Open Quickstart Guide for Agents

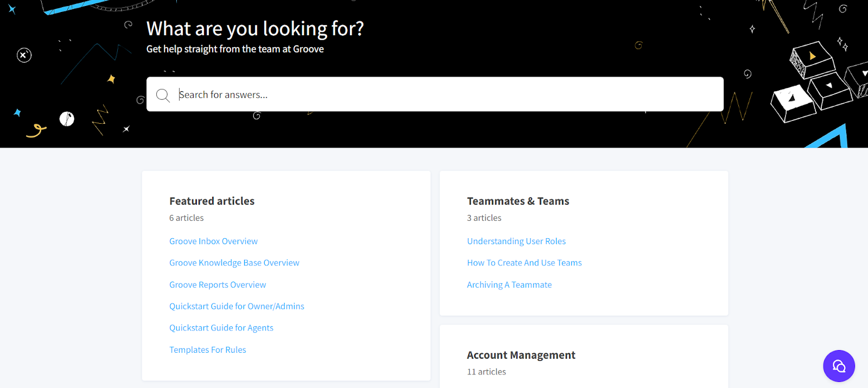click(x=221, y=328)
